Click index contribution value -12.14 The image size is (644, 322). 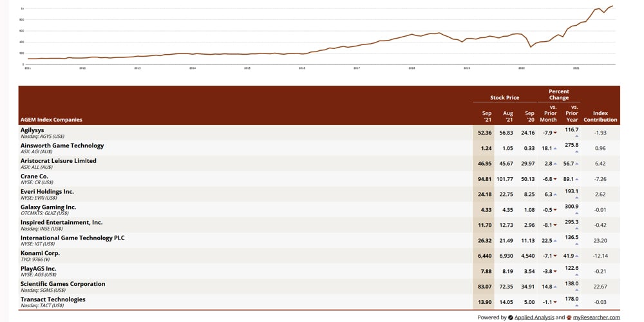(x=600, y=256)
